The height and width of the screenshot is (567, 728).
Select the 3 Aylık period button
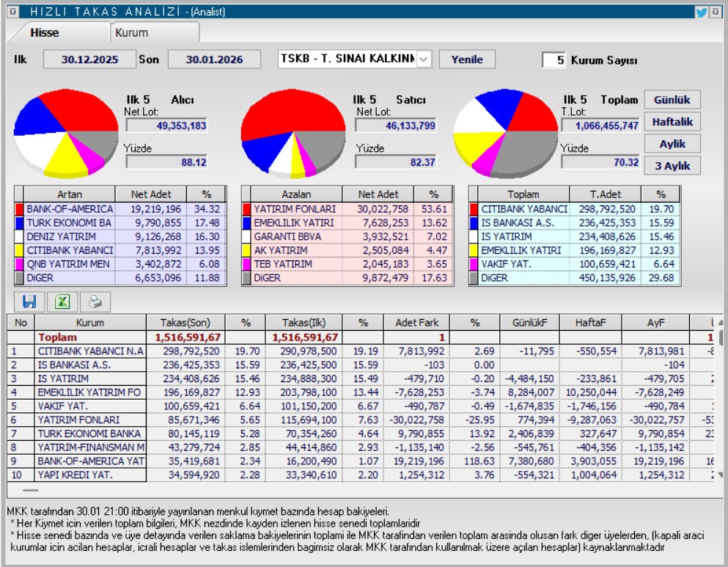pos(672,166)
